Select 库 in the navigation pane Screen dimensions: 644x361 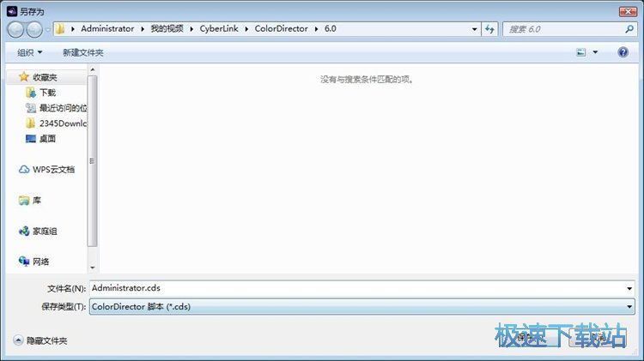tap(37, 200)
